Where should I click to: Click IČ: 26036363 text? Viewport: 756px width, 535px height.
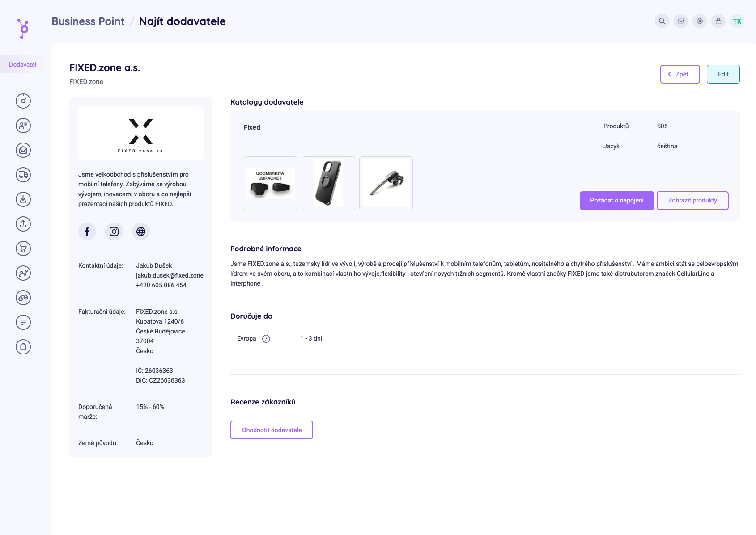[154, 371]
